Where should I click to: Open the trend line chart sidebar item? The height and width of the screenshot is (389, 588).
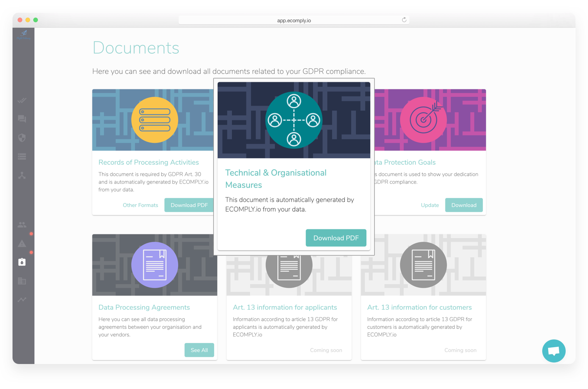(22, 300)
